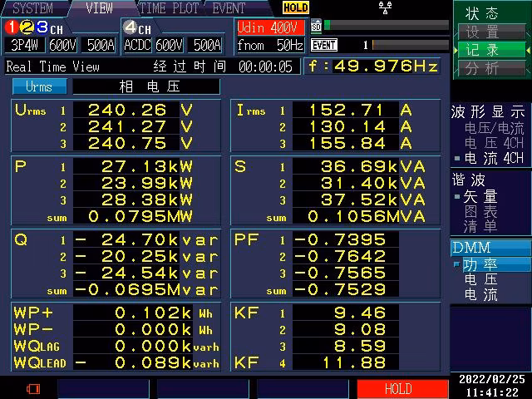The width and height of the screenshot is (532, 399).
Task: Select 记录 in the status panel
Action: (482, 50)
